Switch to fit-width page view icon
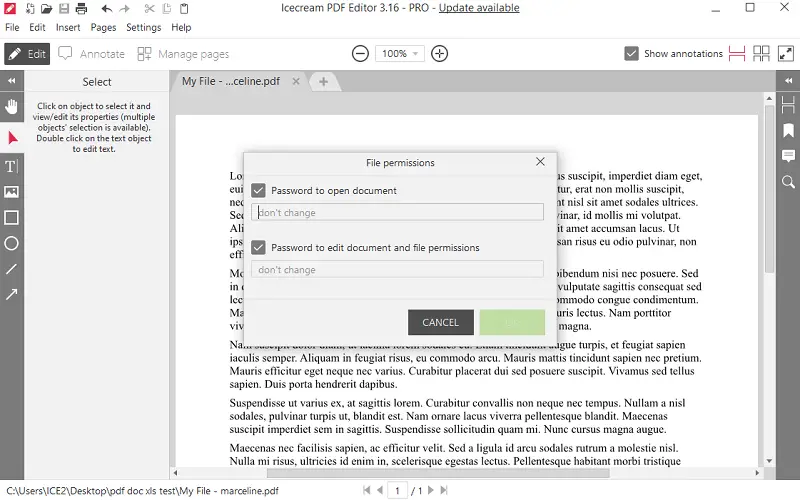 [737, 53]
